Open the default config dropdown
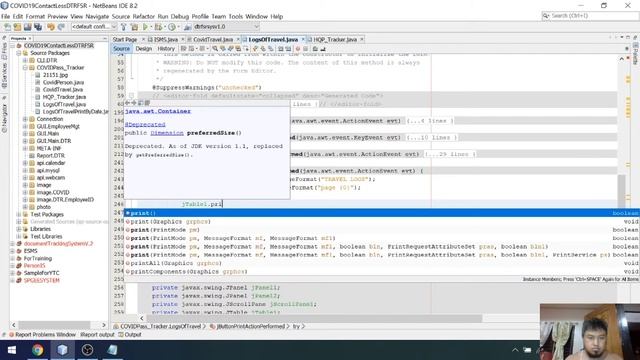The width and height of the screenshot is (640, 360). pyautogui.click(x=94, y=27)
